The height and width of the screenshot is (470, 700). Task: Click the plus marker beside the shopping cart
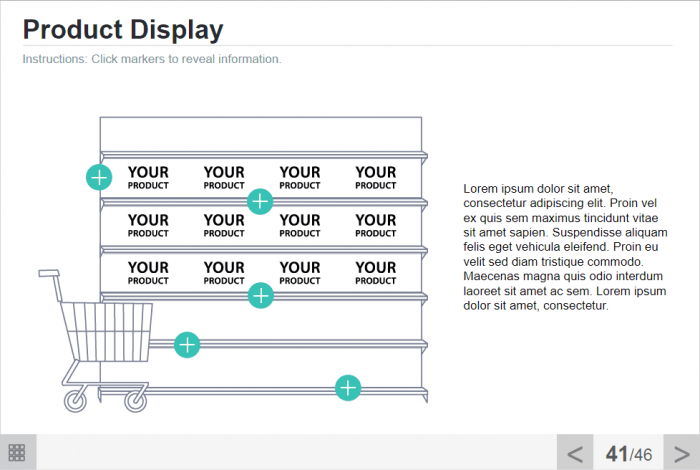pyautogui.click(x=187, y=345)
